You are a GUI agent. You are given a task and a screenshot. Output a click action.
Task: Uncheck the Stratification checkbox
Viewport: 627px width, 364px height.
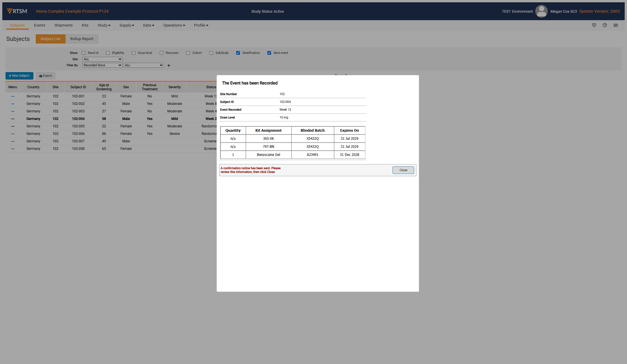238,53
